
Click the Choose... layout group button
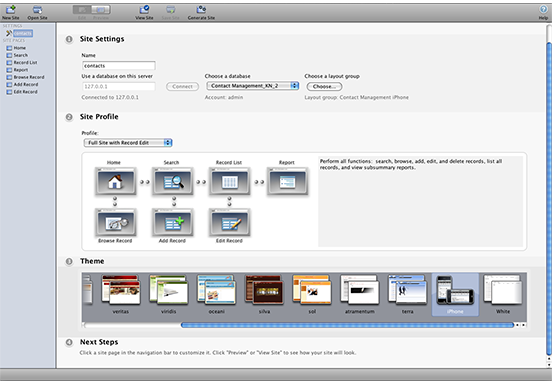324,86
